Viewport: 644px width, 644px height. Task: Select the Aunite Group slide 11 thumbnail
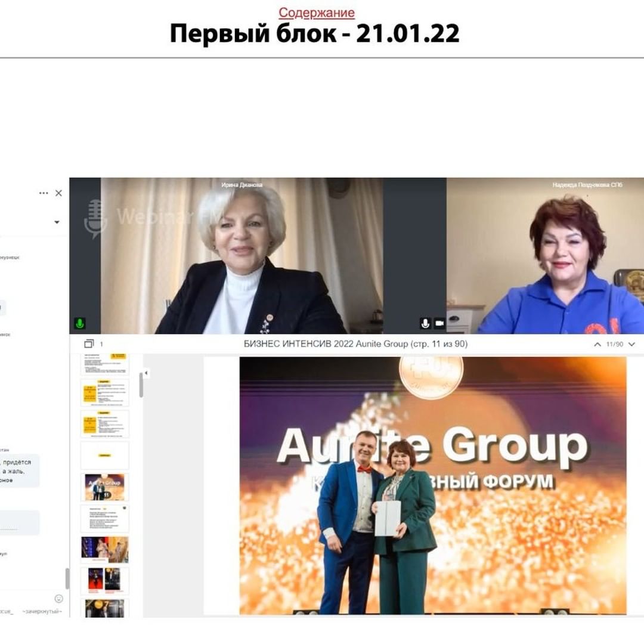point(105,487)
